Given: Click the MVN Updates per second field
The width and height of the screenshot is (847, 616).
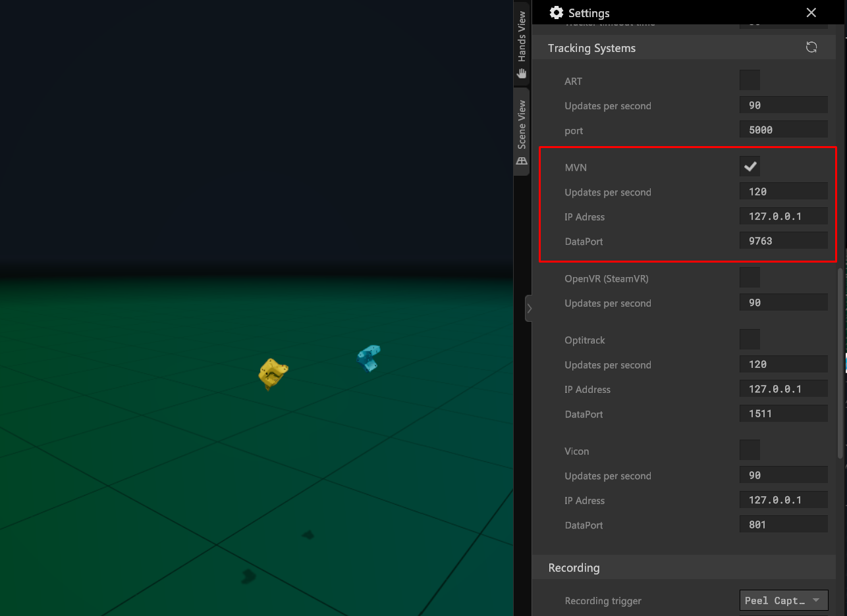Looking at the screenshot, I should click(784, 192).
